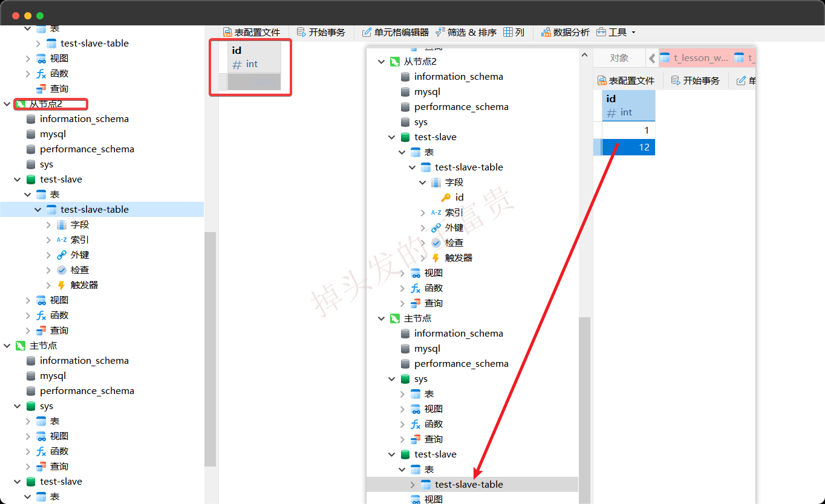This screenshot has height=504, width=825.
Task: Click 检查 checkmark icon in the inset tree
Action: 436,243
